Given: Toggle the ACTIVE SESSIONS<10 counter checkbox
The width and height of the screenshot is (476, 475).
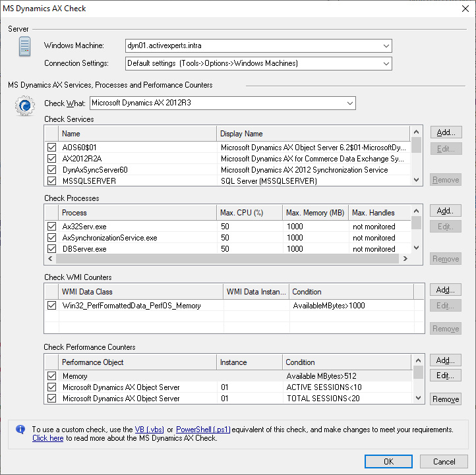Looking at the screenshot, I should (51, 387).
